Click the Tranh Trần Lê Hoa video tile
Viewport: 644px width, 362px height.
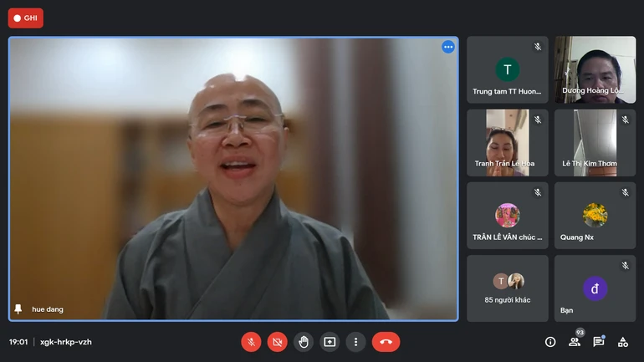pos(507,142)
